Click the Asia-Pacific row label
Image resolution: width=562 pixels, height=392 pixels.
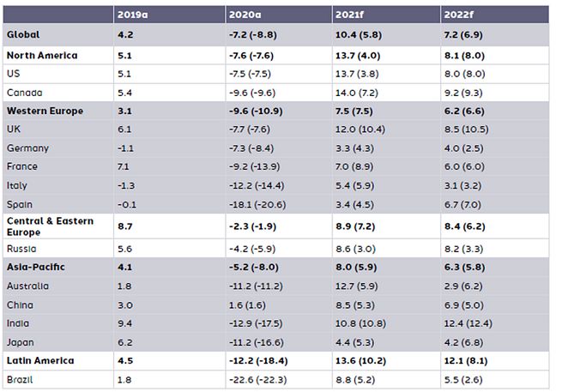tap(36, 267)
